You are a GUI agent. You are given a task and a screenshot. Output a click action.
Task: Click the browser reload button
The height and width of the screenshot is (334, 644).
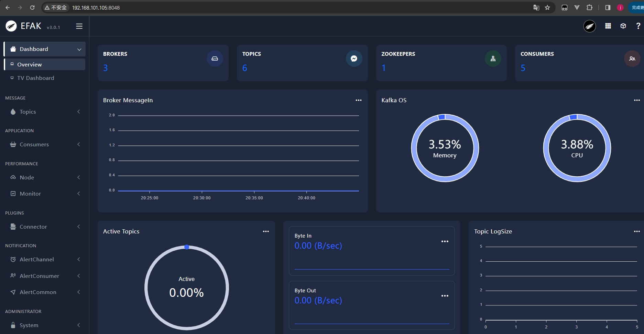click(x=32, y=8)
